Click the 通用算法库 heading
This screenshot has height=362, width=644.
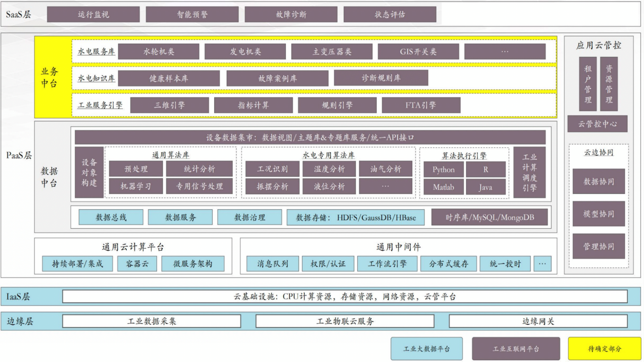[x=171, y=155]
